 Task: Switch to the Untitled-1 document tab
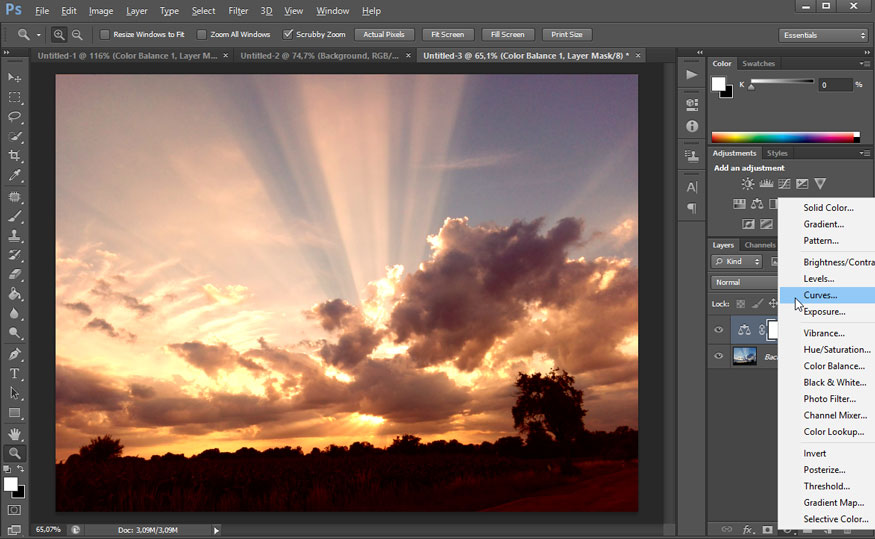tap(126, 56)
